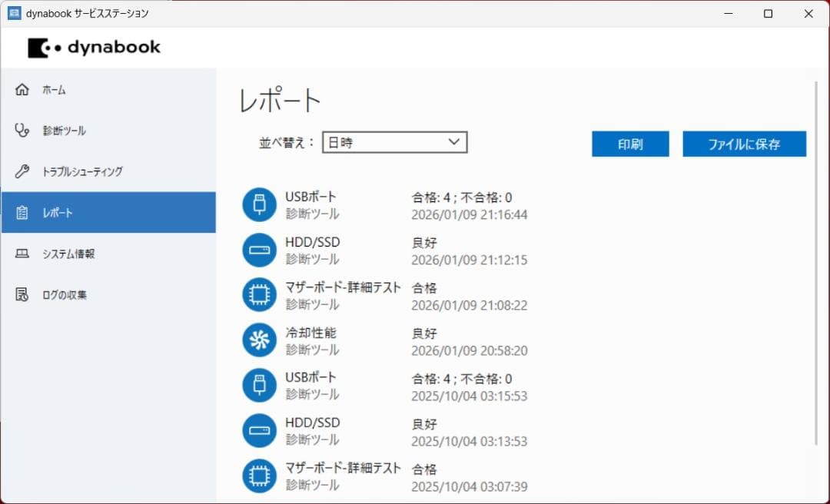Click the chip icon for マザーボード-詳細テスト
830x504 pixels.
pyautogui.click(x=259, y=295)
